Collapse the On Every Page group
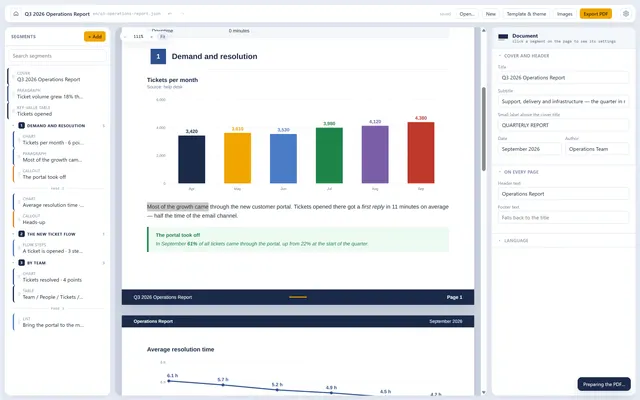 point(500,172)
